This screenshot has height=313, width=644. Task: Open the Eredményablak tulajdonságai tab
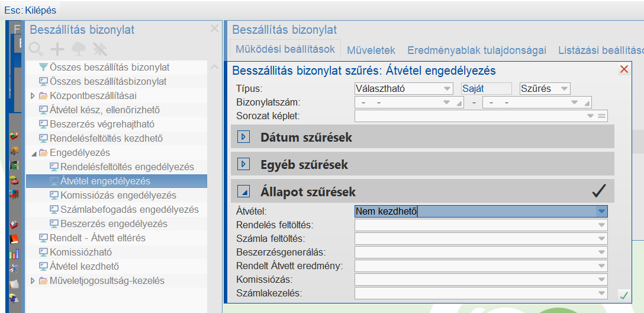point(476,50)
